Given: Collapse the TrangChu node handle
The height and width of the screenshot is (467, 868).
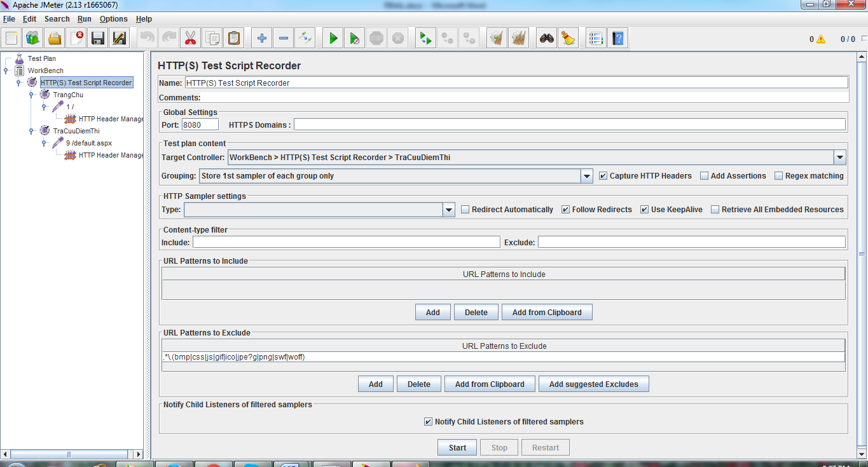Looking at the screenshot, I should 31,95.
